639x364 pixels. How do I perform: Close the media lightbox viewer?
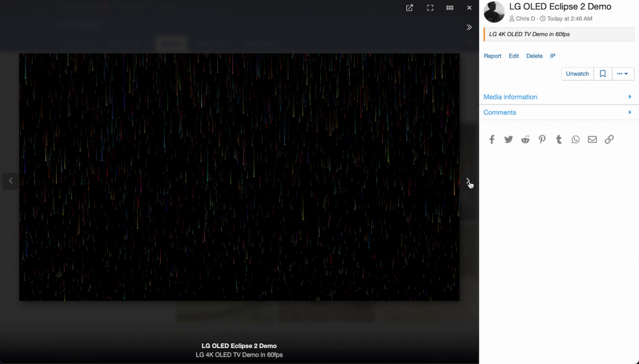click(469, 8)
